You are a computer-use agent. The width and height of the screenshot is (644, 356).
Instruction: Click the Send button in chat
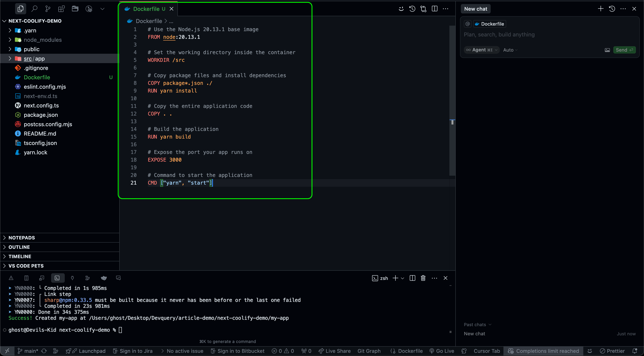(624, 50)
